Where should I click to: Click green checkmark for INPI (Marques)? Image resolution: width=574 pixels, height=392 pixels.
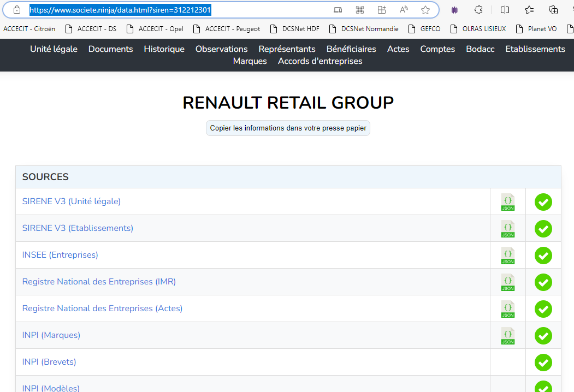(x=543, y=336)
